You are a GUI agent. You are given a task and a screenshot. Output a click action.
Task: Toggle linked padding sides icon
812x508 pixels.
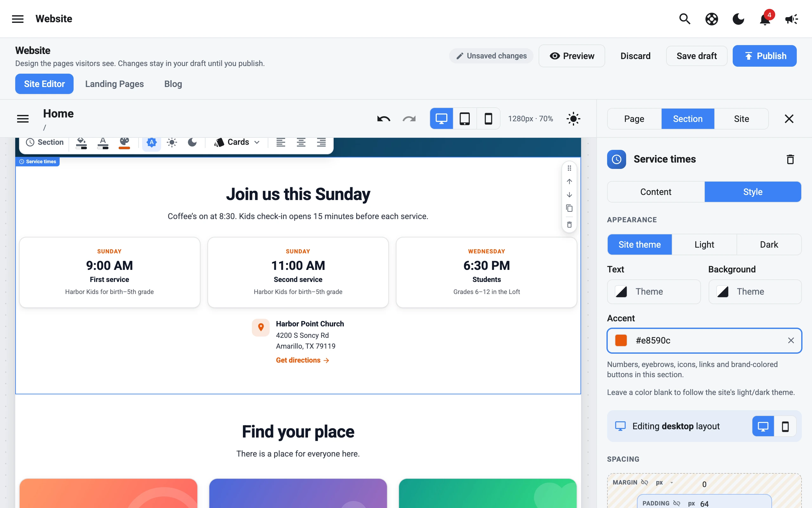(x=677, y=503)
